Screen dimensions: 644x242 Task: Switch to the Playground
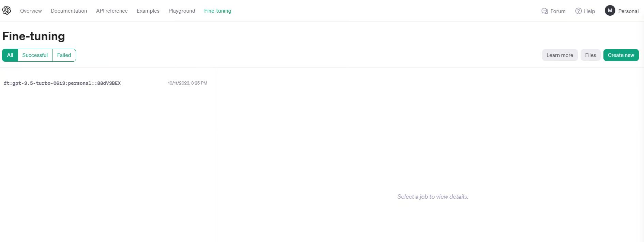(182, 11)
